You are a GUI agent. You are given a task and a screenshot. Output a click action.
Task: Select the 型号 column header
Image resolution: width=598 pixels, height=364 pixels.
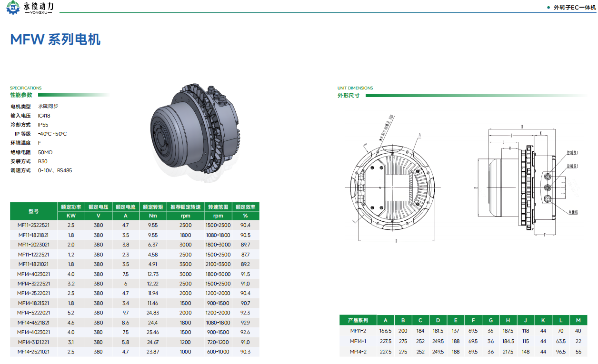click(x=33, y=211)
